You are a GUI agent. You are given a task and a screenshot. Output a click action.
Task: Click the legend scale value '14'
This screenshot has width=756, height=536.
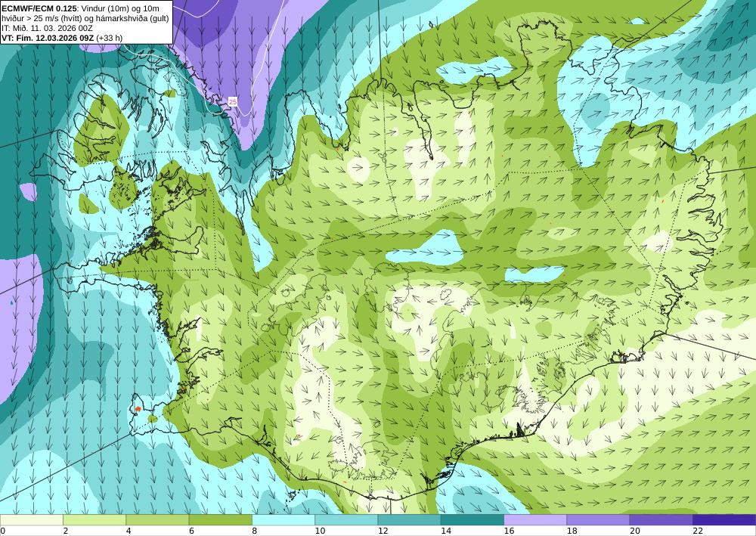[x=446, y=531]
